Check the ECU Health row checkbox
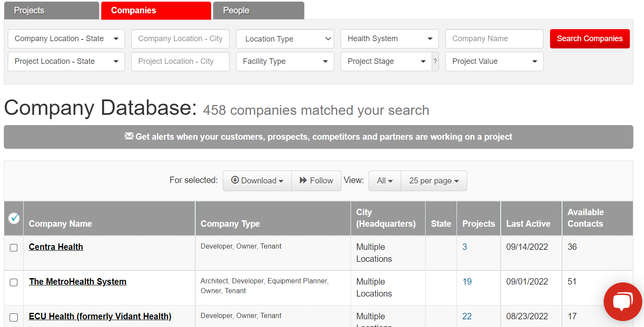This screenshot has height=327, width=644. [13, 317]
